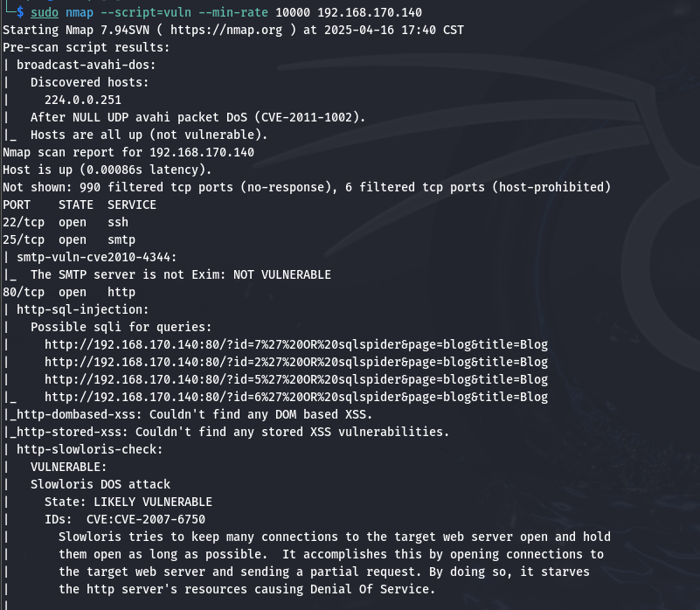
Task: Click the sqli URL with id=2
Action: click(x=296, y=362)
